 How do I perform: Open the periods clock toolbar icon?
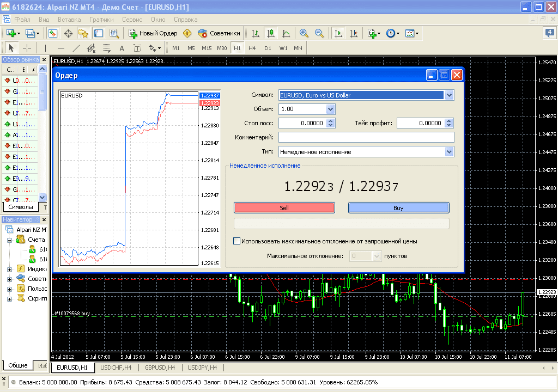[392, 33]
